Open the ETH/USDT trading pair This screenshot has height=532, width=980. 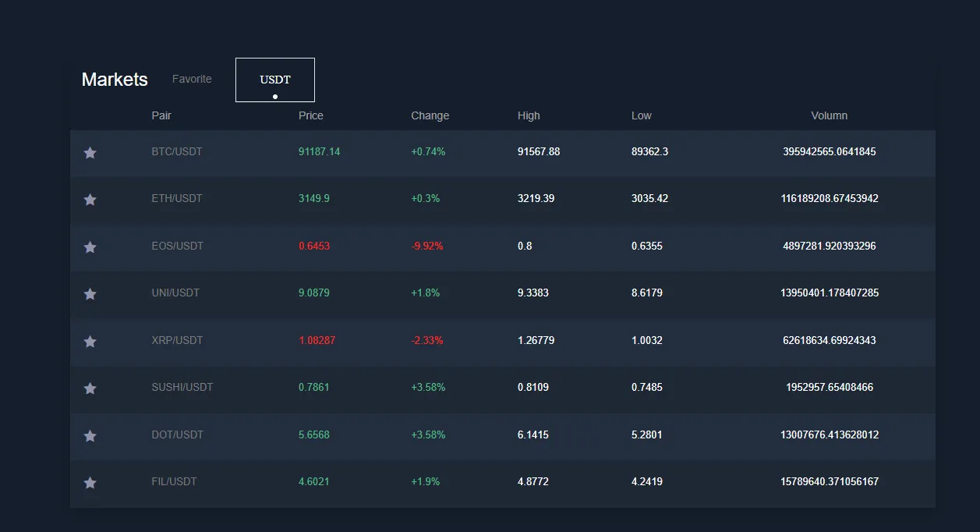tap(177, 198)
